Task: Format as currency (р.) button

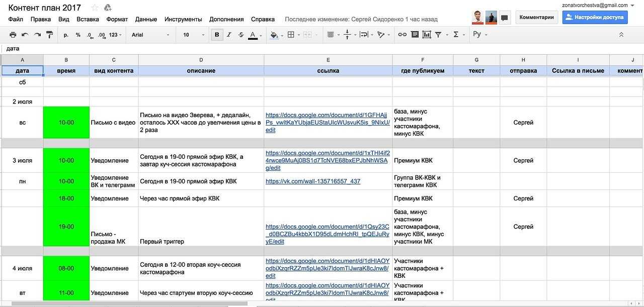Action: [66, 35]
